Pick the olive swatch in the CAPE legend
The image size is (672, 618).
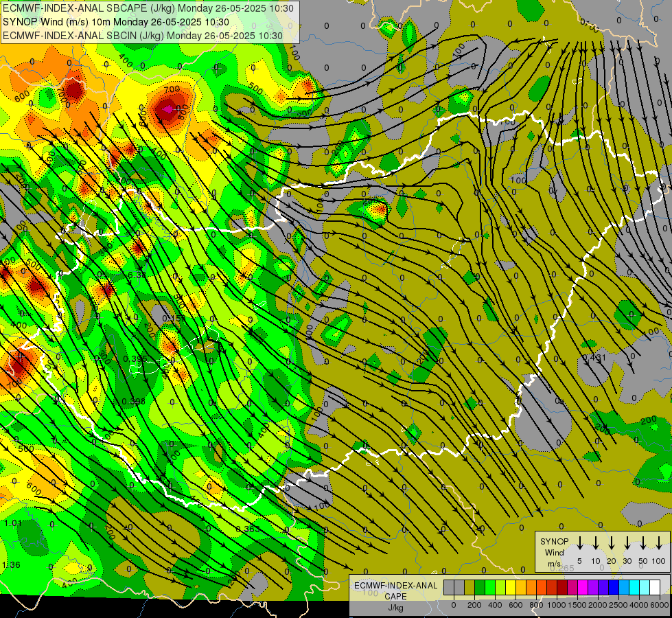tap(470, 587)
